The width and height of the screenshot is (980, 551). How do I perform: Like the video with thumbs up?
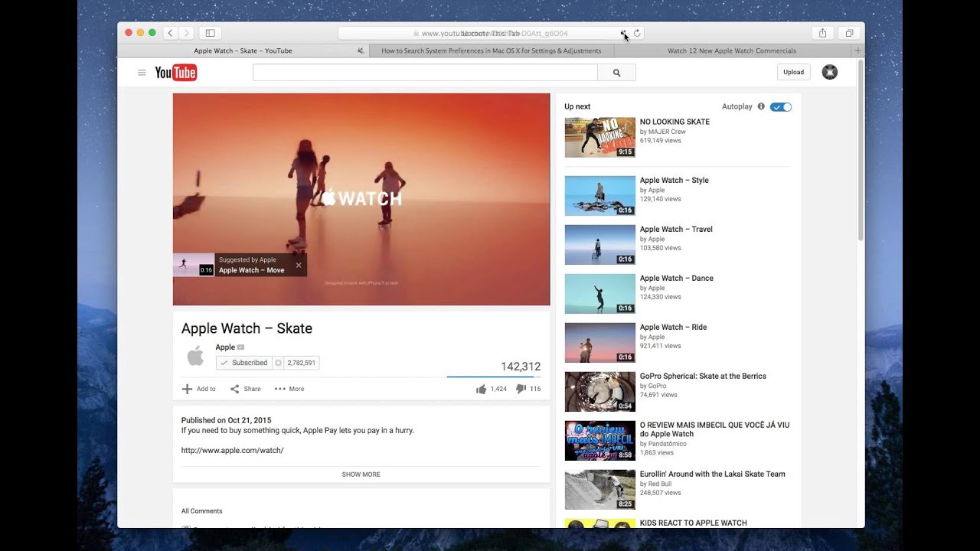click(482, 389)
